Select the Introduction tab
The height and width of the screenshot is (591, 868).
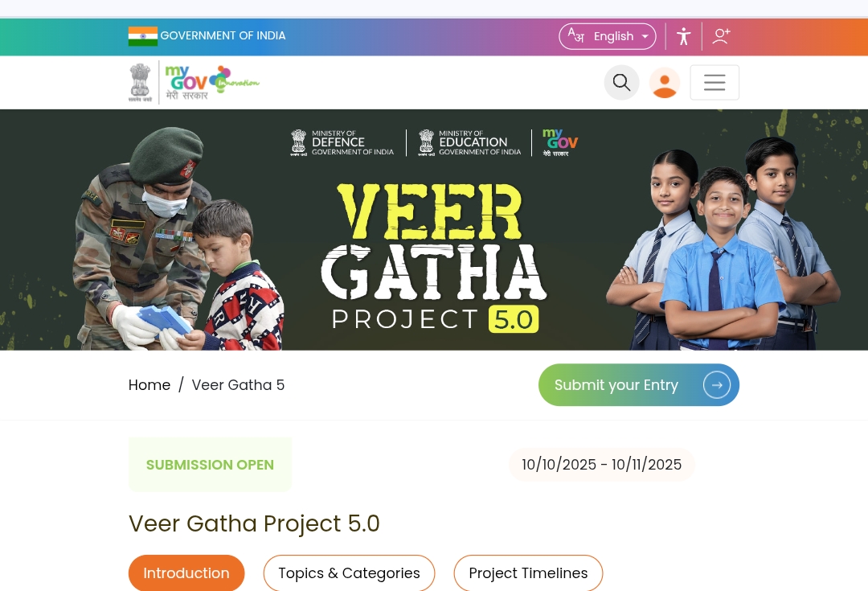186,573
